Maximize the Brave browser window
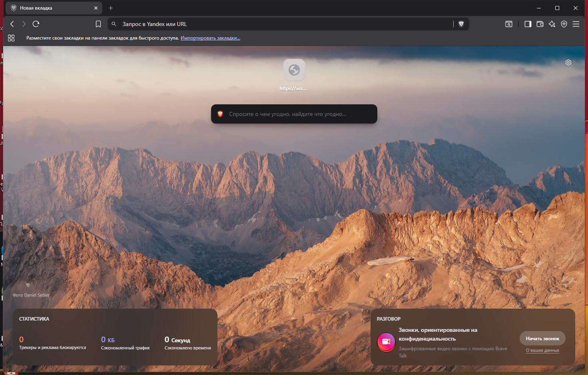 [x=557, y=8]
